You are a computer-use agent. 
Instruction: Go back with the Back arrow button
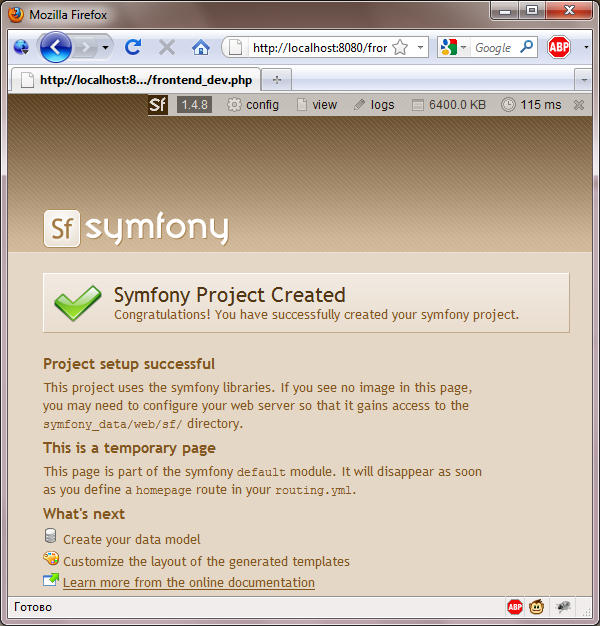55,48
